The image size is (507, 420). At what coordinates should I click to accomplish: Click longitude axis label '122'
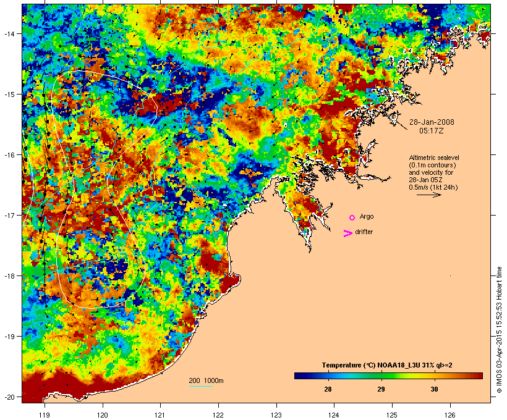pos(218,415)
